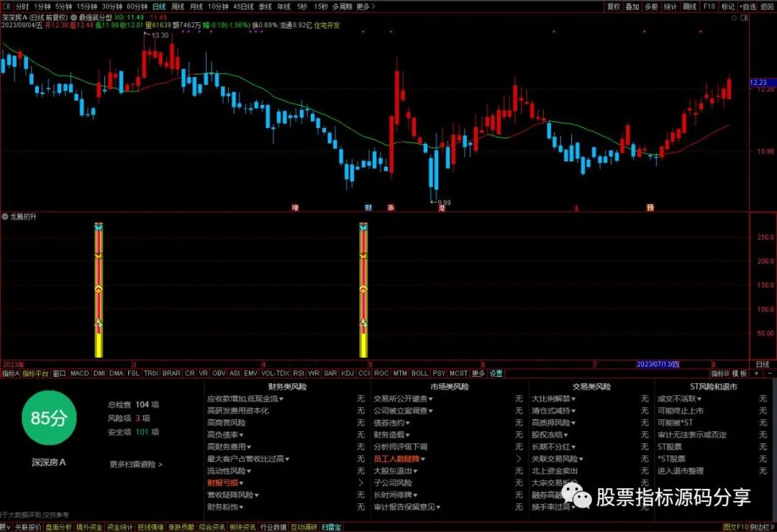
Task: Click the red 增 event marker
Action: pyautogui.click(x=296, y=208)
